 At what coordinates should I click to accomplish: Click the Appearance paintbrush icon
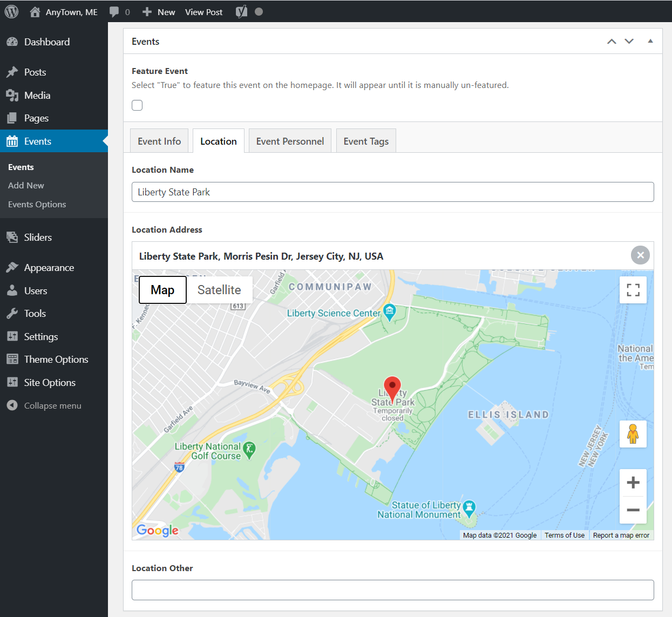(x=12, y=267)
